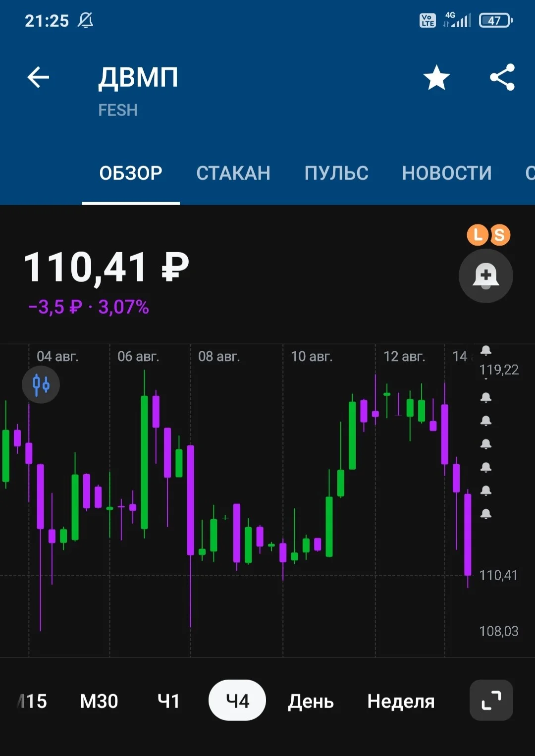
Task: Tap the 06 авг. date label
Action: pos(138,356)
